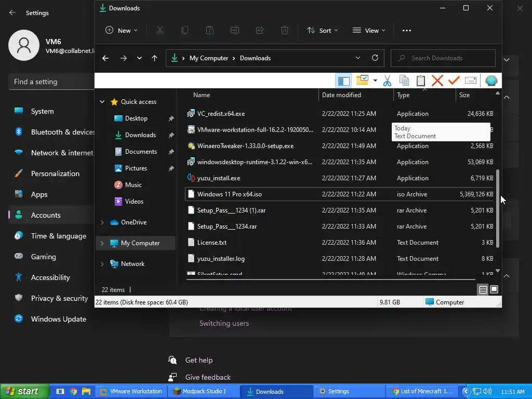Viewport: 532px width, 399px height.
Task: Select Videos in navigation pane
Action: (135, 202)
